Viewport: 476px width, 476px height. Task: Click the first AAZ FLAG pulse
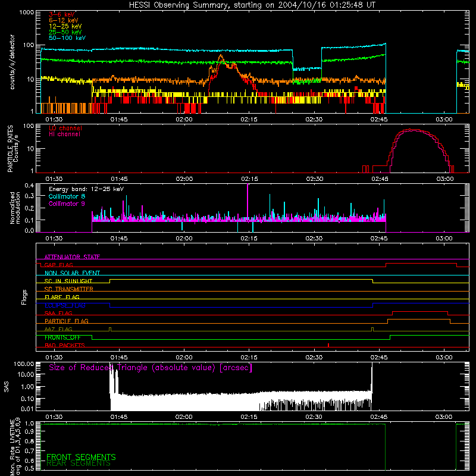click(110, 330)
